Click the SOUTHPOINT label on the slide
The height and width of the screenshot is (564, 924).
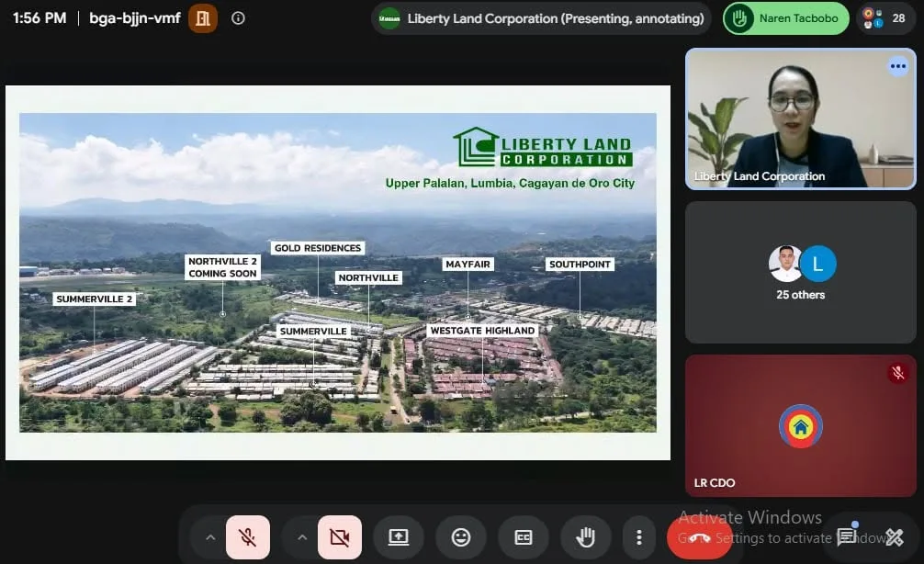(x=580, y=265)
